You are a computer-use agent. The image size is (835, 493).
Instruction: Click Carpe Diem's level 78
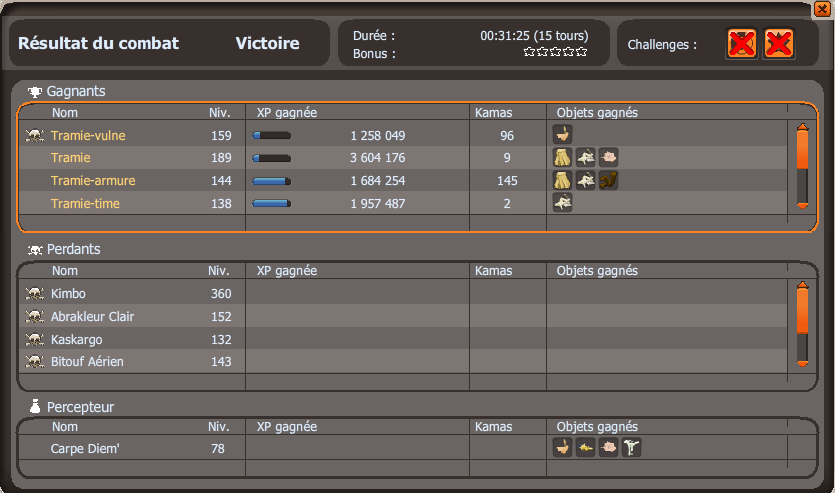217,449
